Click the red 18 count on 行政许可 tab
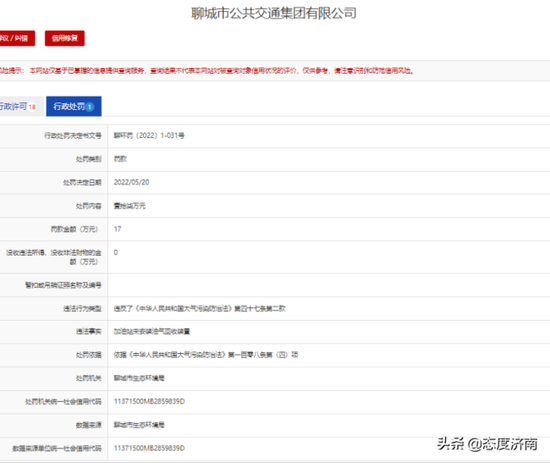 32,107
